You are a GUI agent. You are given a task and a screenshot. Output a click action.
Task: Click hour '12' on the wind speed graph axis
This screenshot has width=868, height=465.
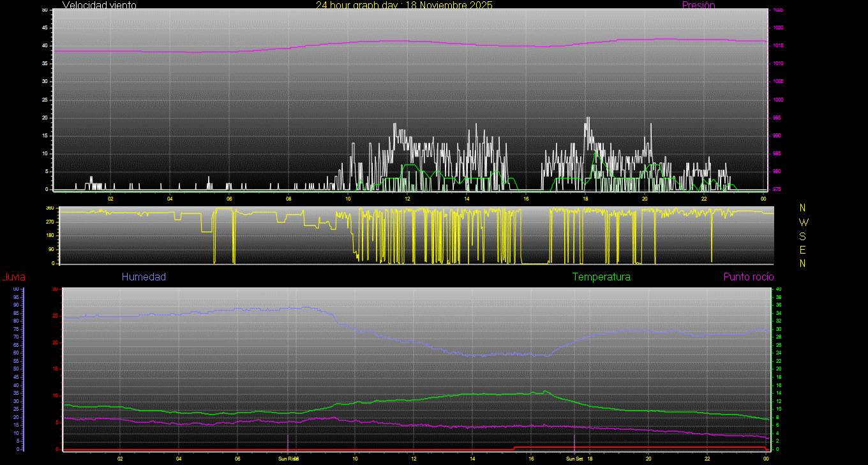(407, 198)
